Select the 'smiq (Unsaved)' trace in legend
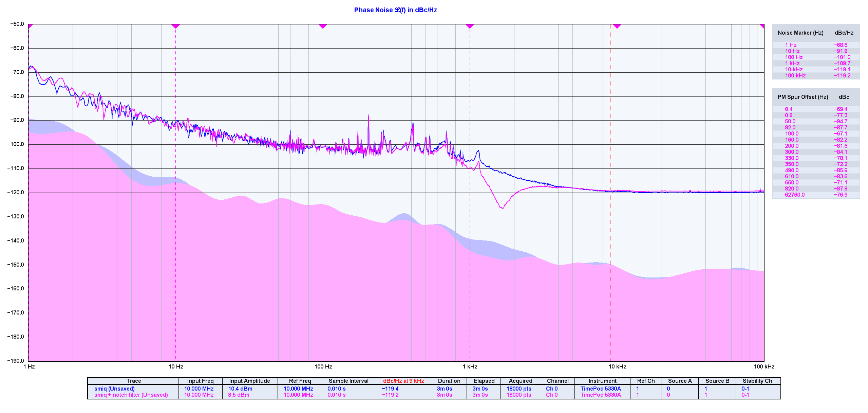 coord(114,389)
